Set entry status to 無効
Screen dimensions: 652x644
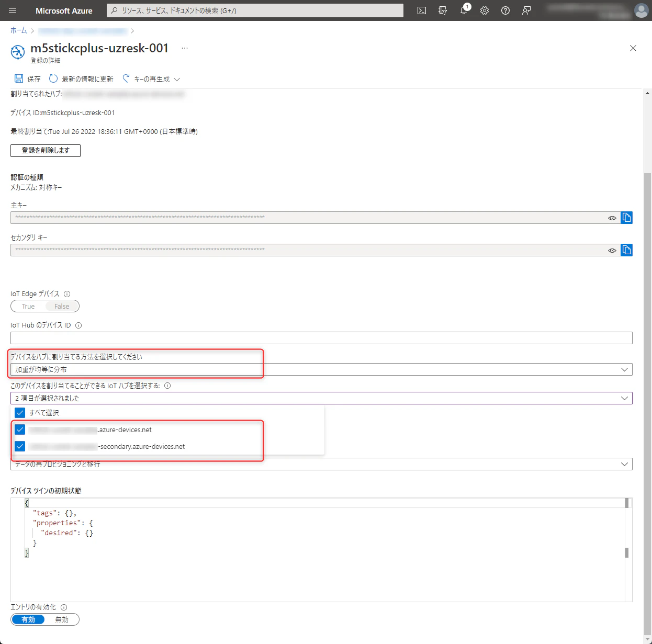tap(62, 619)
